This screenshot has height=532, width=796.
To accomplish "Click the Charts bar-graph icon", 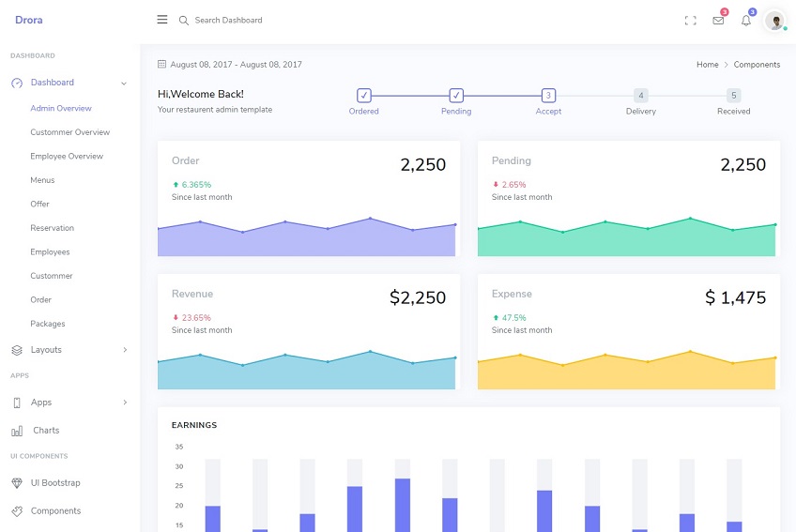I will tap(17, 431).
